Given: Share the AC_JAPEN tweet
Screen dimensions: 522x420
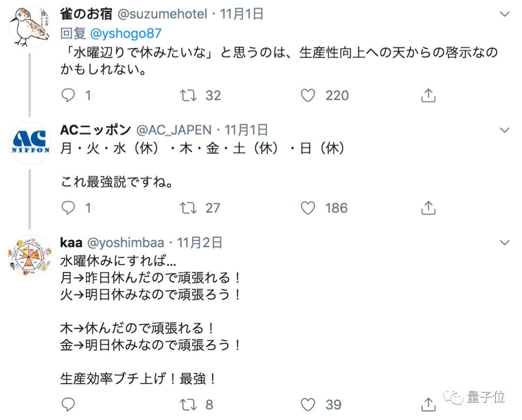Looking at the screenshot, I should (428, 208).
